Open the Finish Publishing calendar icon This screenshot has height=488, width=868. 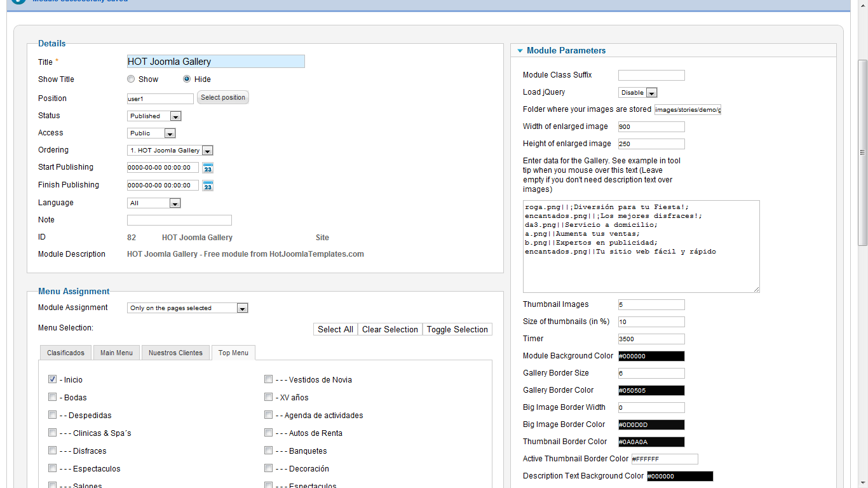tap(208, 186)
